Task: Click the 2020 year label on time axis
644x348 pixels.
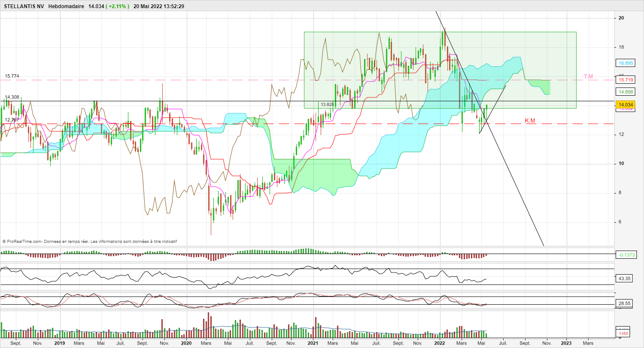Action: point(186,343)
